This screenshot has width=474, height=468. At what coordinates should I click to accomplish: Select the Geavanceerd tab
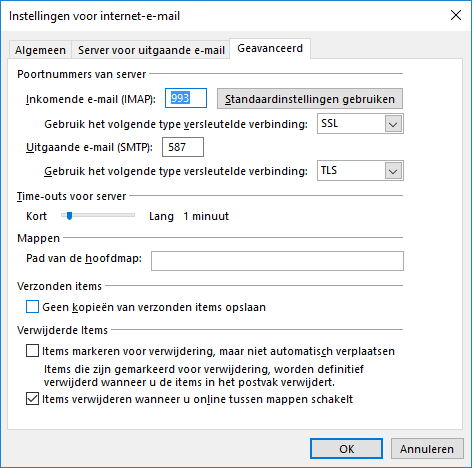click(x=270, y=48)
